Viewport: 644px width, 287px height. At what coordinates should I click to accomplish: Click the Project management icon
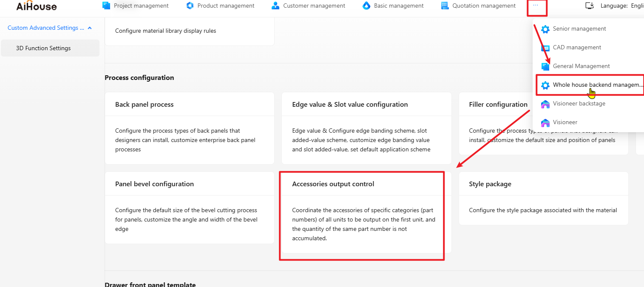point(106,6)
